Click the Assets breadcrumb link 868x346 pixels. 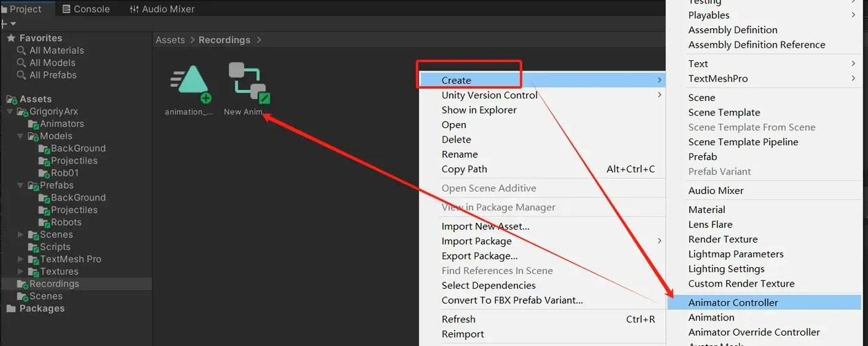(x=170, y=40)
